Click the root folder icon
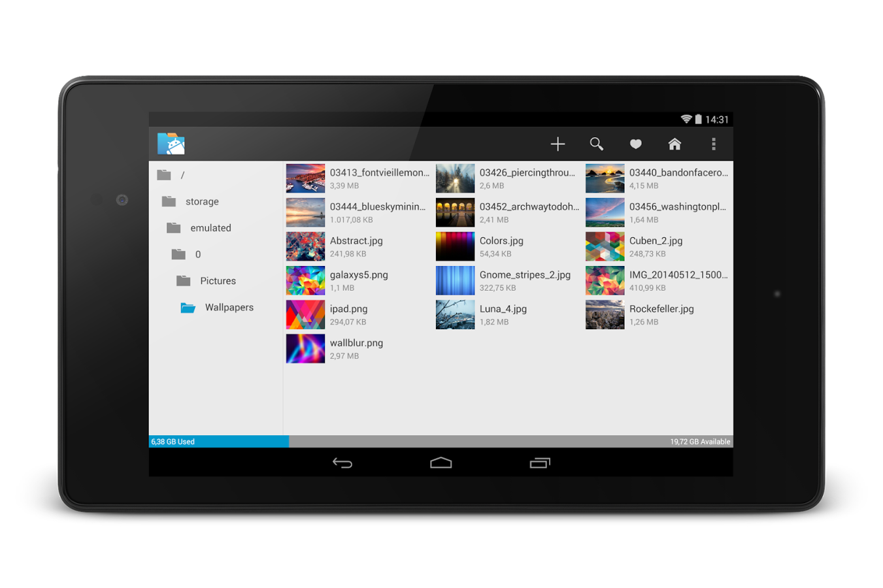The height and width of the screenshot is (588, 883). click(x=164, y=175)
